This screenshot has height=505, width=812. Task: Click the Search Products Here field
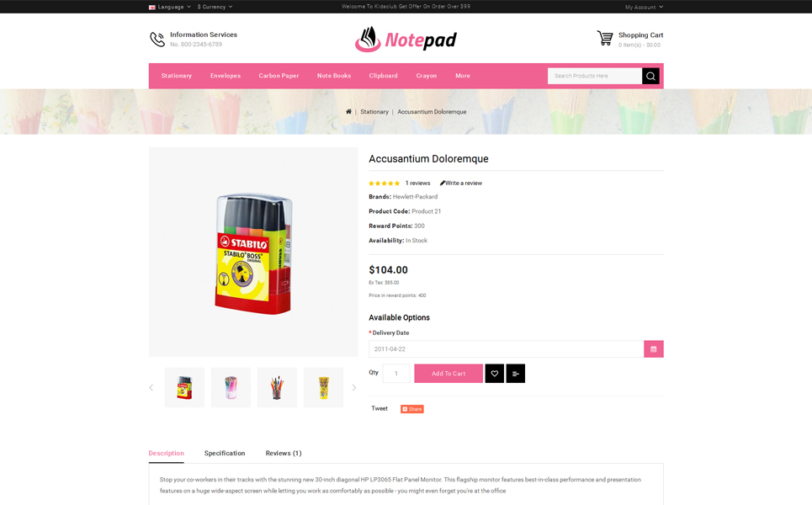click(595, 76)
